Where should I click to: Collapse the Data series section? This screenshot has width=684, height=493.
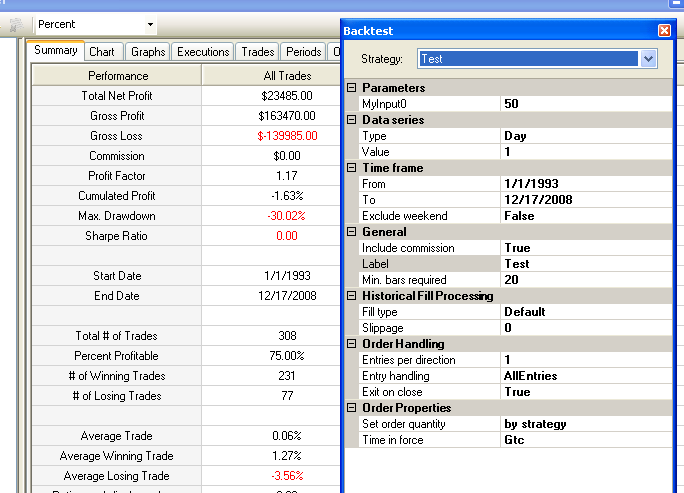352,120
